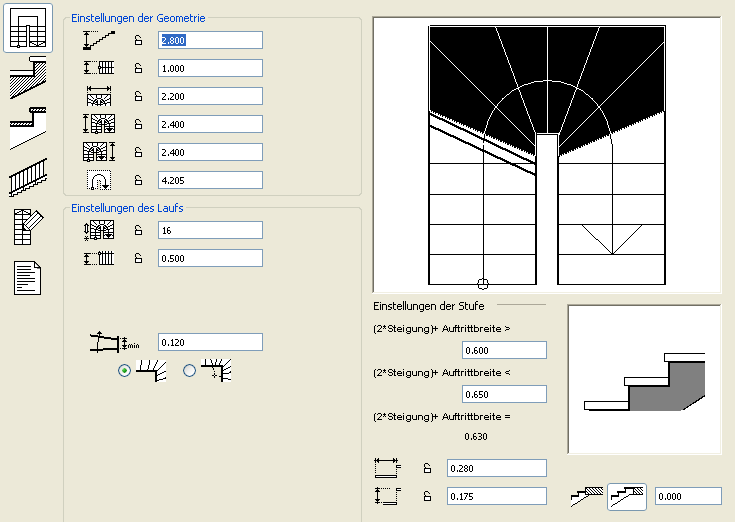735x522 pixels.
Task: Click the minimum tread width icon beside 0.120
Action: pyautogui.click(x=114, y=342)
